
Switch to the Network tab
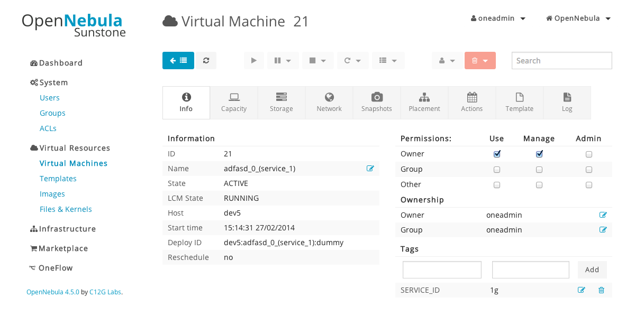click(x=329, y=103)
